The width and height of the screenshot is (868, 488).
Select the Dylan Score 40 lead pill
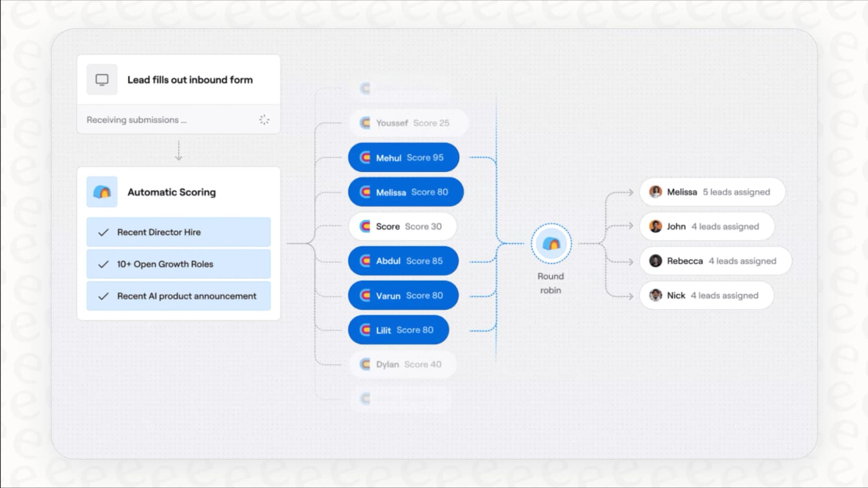[x=403, y=364]
